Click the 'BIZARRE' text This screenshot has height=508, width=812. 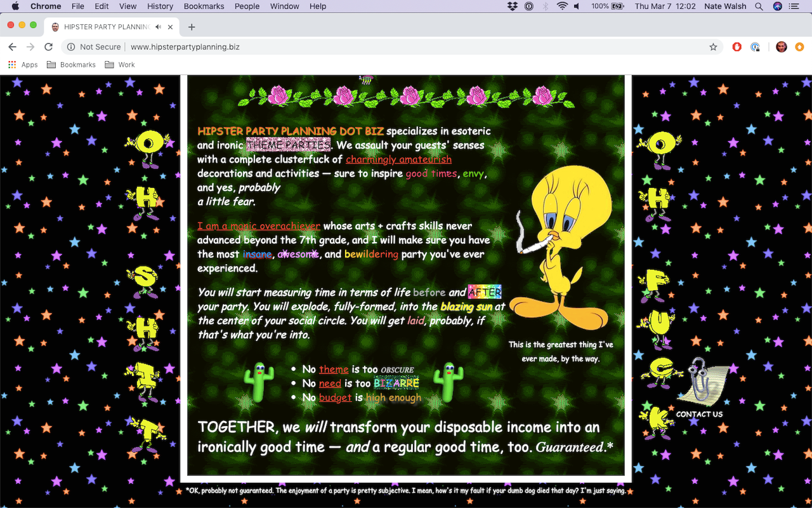pos(396,384)
